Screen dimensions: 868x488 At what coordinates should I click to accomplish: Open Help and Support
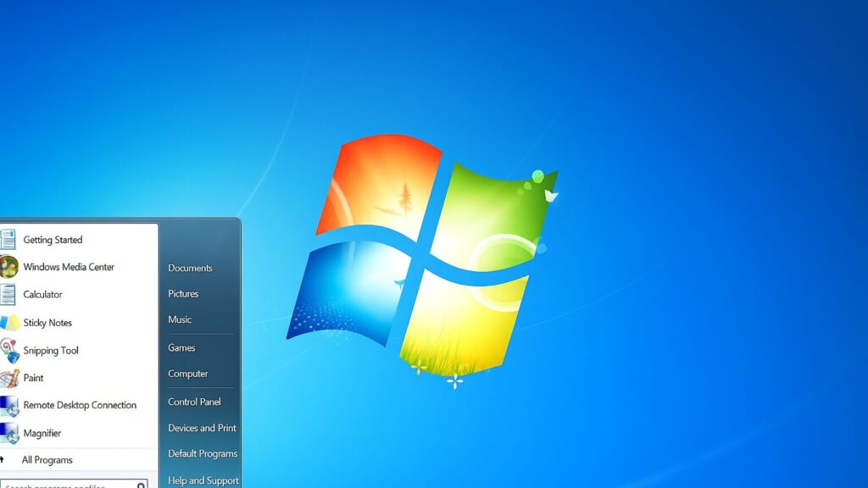pos(203,480)
